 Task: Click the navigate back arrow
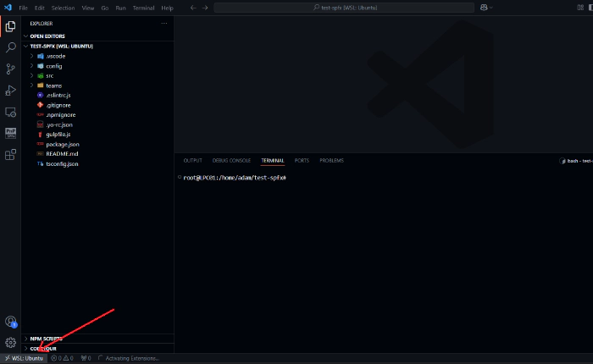[192, 8]
